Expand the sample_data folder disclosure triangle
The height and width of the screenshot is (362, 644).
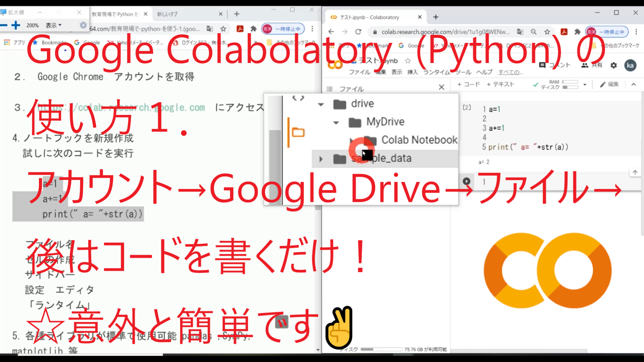[320, 158]
